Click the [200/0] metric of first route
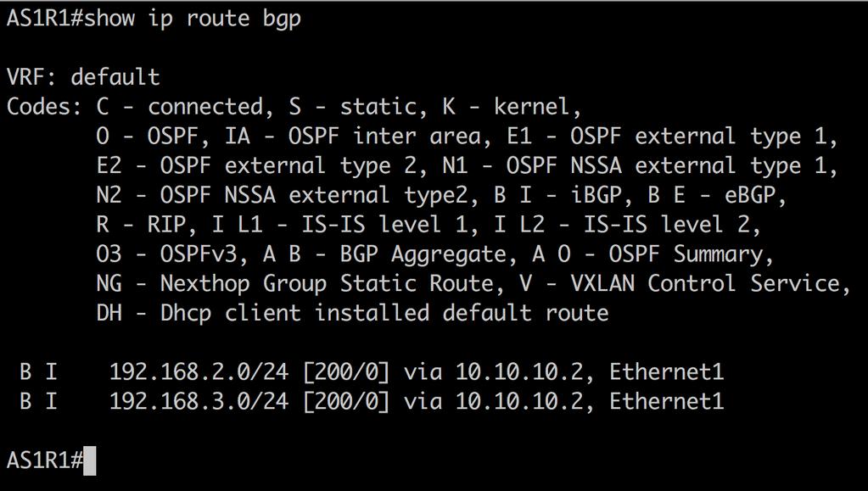 tap(346, 371)
